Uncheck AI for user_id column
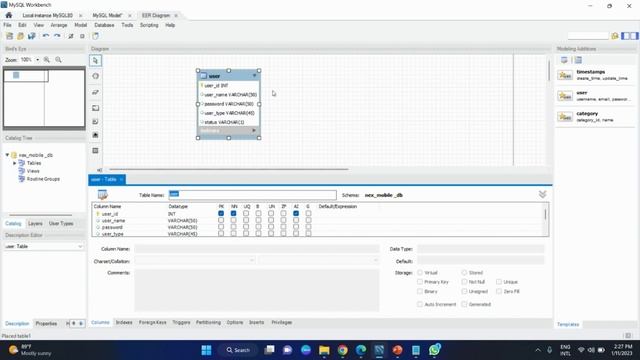The width and height of the screenshot is (640, 360). [296, 213]
